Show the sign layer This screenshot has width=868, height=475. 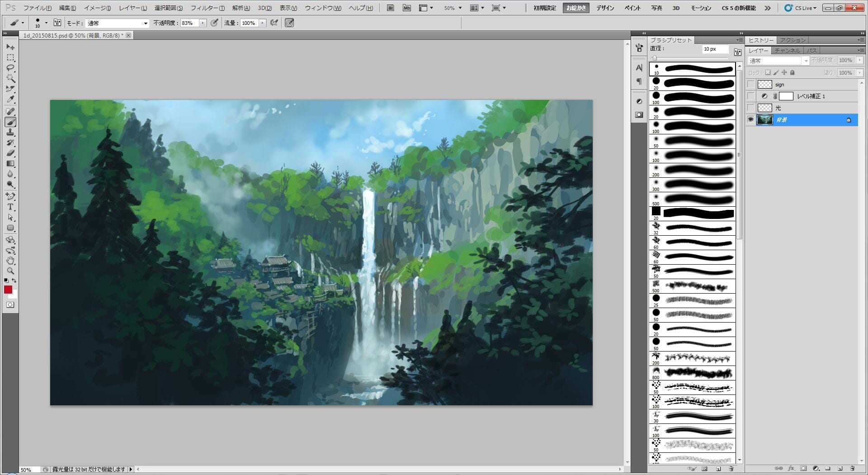(751, 84)
